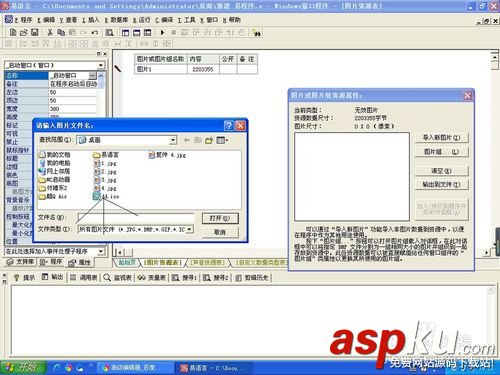Select the 3.jpg file in file list
The height and width of the screenshot is (375, 500).
[x=105, y=180]
